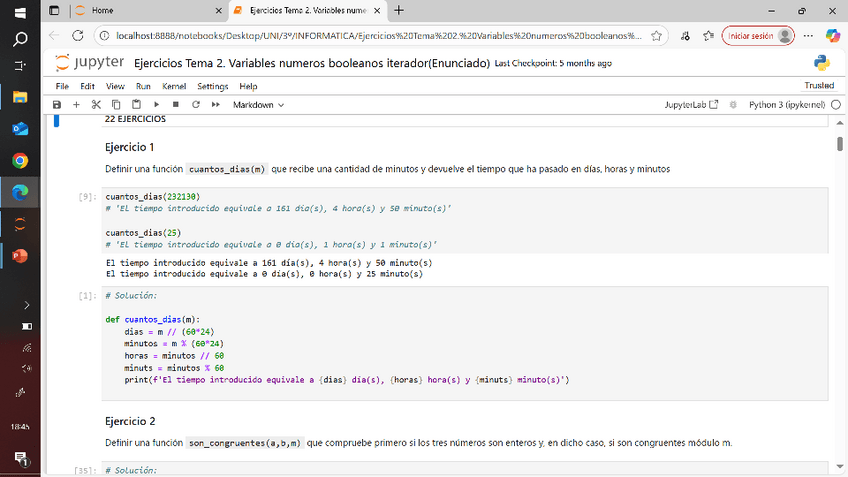Cut the selected cell with the scissors icon
The image size is (848, 477).
pyautogui.click(x=96, y=104)
